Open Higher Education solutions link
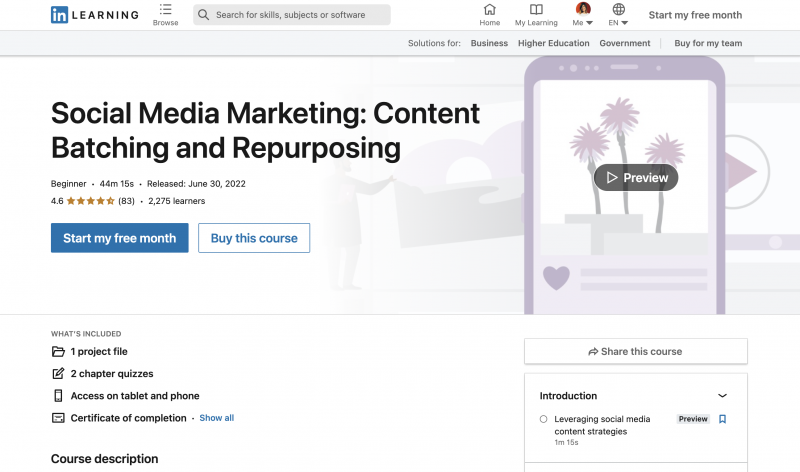The image size is (800, 472). pos(554,43)
